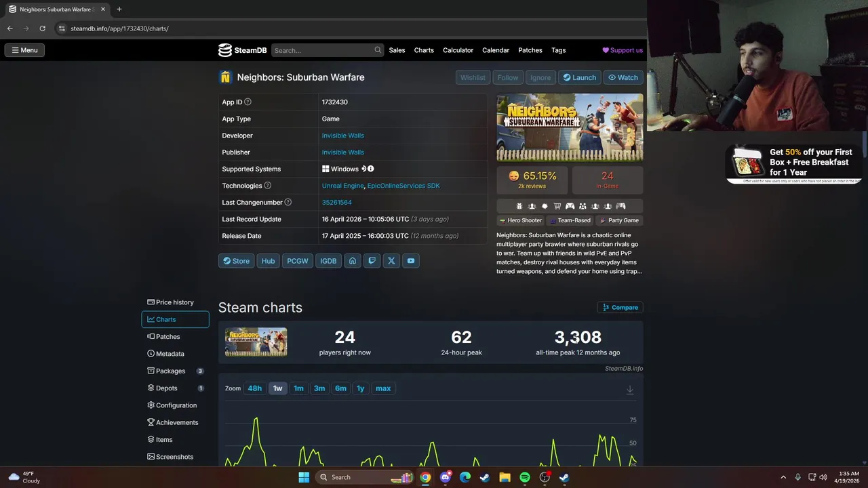Open the PCGW link button

click(298, 261)
